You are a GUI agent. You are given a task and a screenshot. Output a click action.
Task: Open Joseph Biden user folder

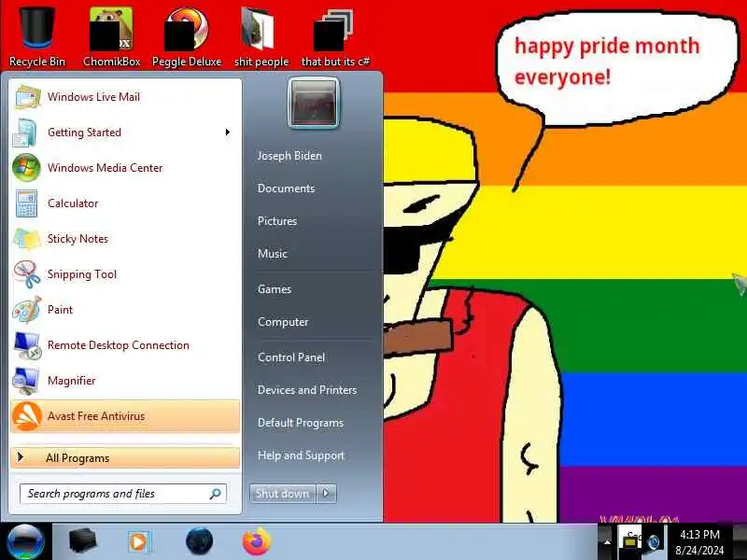pos(289,156)
